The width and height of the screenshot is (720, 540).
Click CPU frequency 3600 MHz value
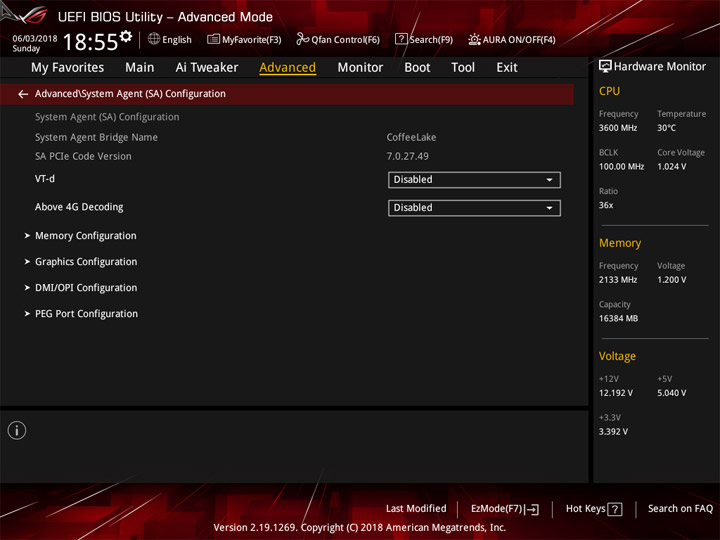coord(618,128)
